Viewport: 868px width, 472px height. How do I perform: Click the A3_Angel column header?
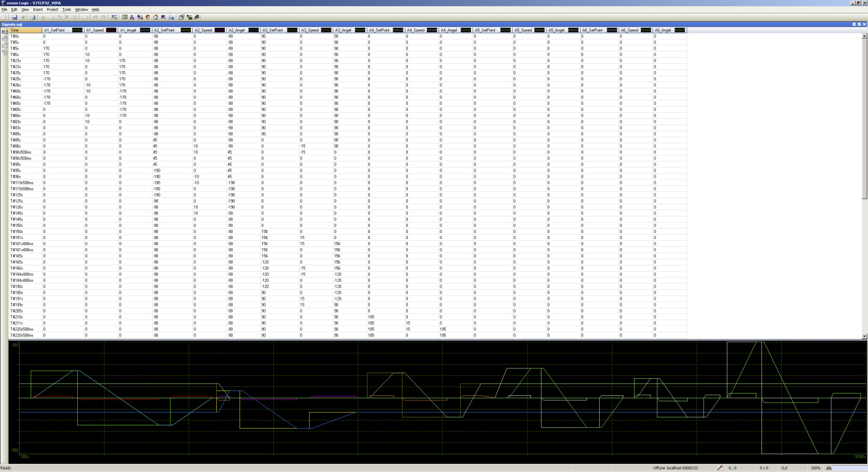[x=342, y=29]
